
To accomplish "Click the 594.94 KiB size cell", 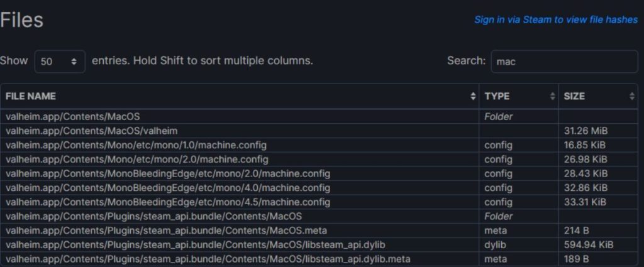I will (598, 245).
